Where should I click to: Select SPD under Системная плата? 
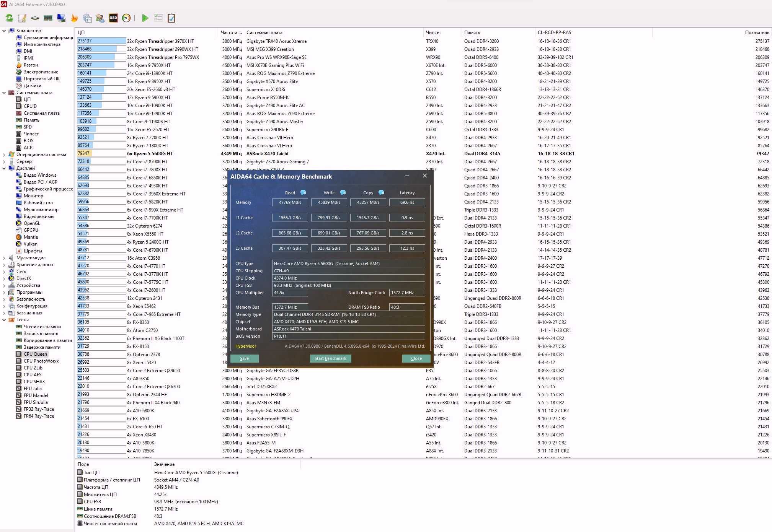[x=28, y=127]
